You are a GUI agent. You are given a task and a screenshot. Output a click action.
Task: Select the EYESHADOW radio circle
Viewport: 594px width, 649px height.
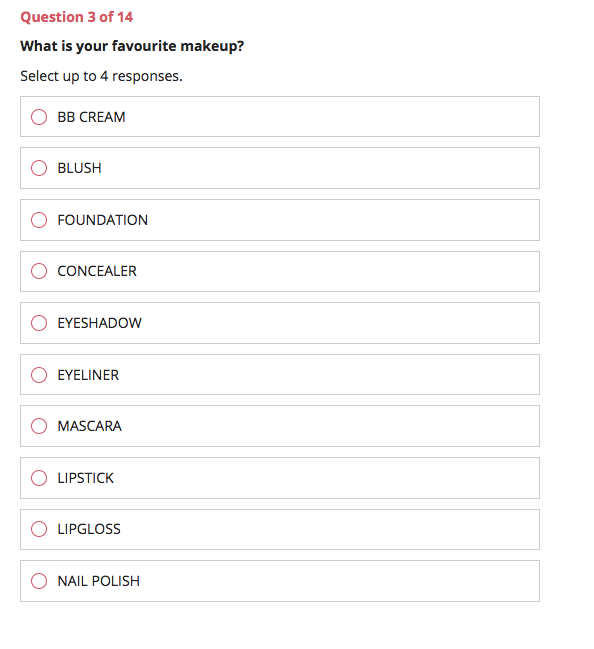39,323
